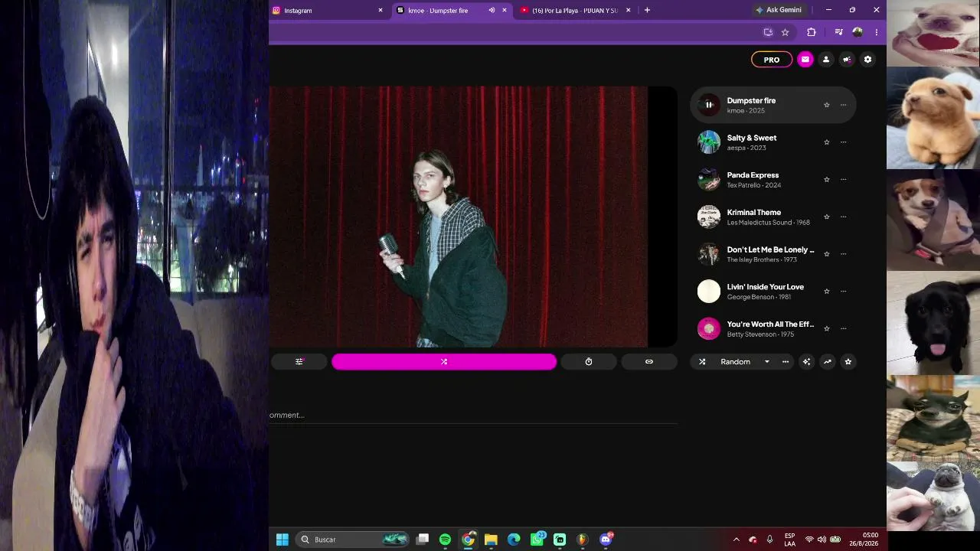Open options for Livin' Inside Your Love
980x551 pixels.
point(843,291)
